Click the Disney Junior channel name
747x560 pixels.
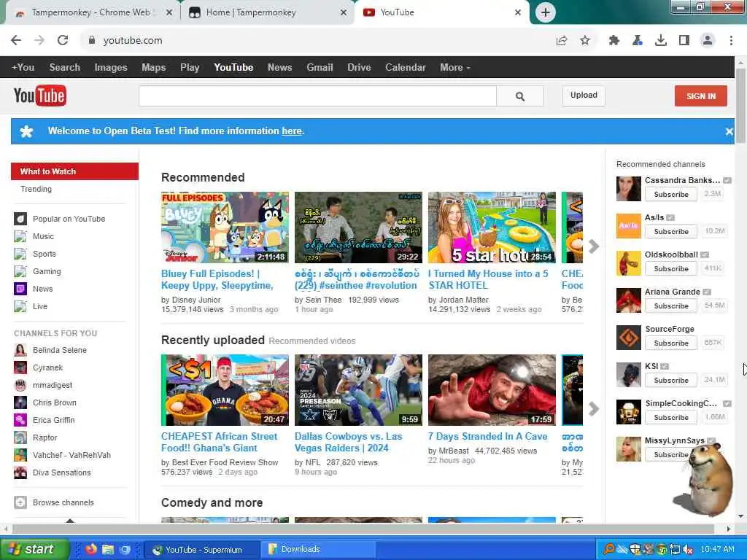point(196,300)
